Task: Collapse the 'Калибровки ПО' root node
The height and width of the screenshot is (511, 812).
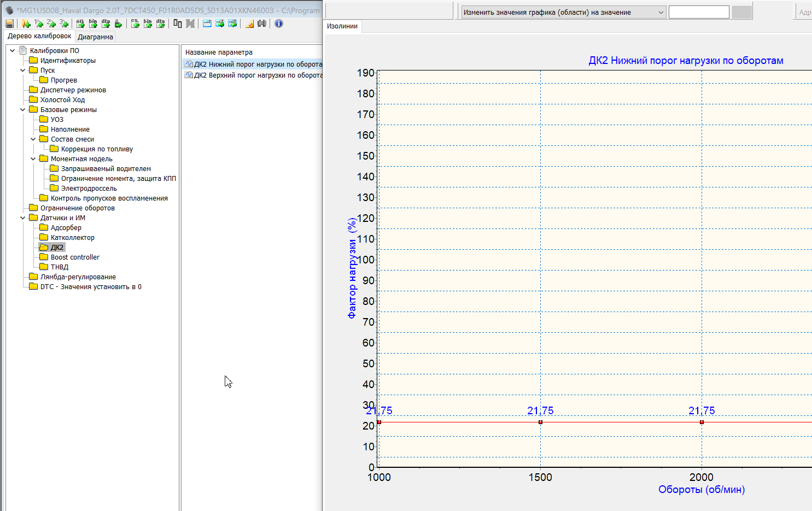Action: tap(13, 51)
